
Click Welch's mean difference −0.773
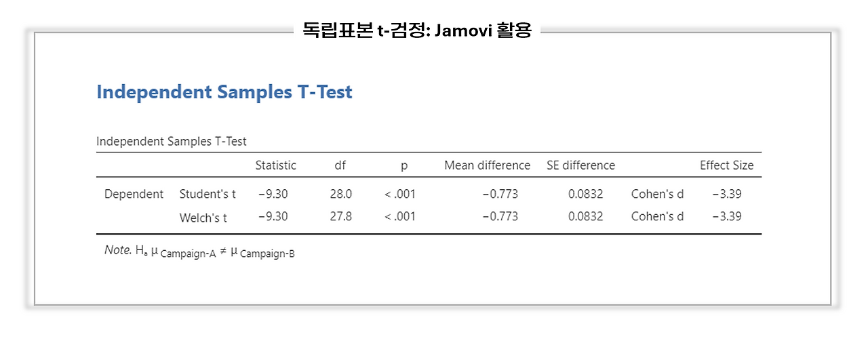click(x=500, y=217)
